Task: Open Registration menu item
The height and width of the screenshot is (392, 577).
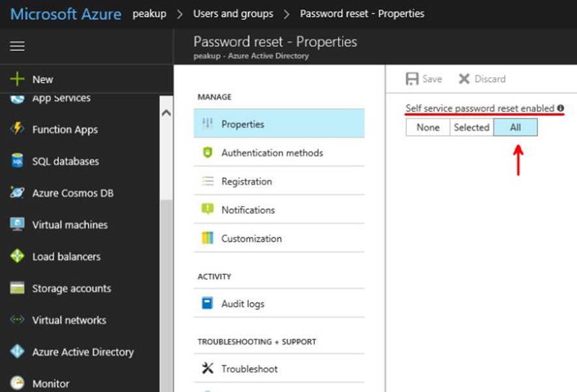Action: click(279, 181)
